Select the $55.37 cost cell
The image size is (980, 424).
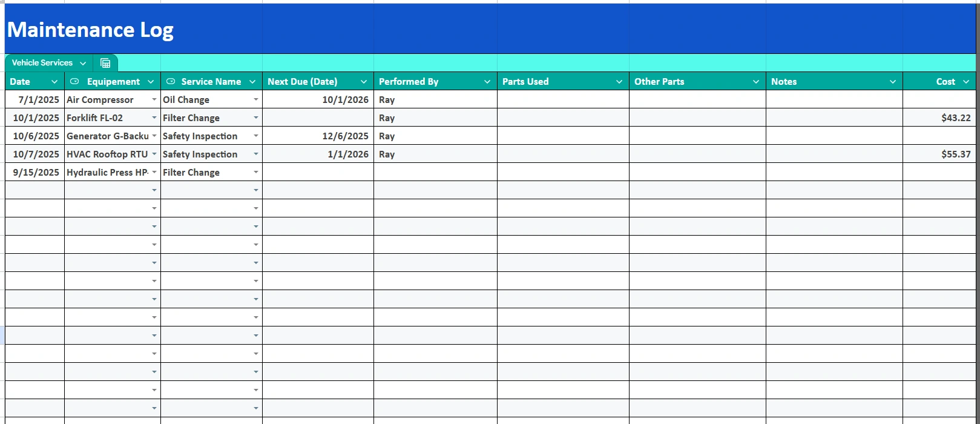[x=939, y=154]
